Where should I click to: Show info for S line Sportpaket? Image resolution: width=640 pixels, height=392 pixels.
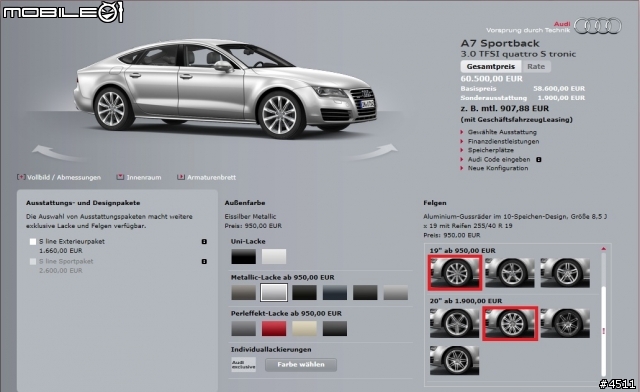204,261
